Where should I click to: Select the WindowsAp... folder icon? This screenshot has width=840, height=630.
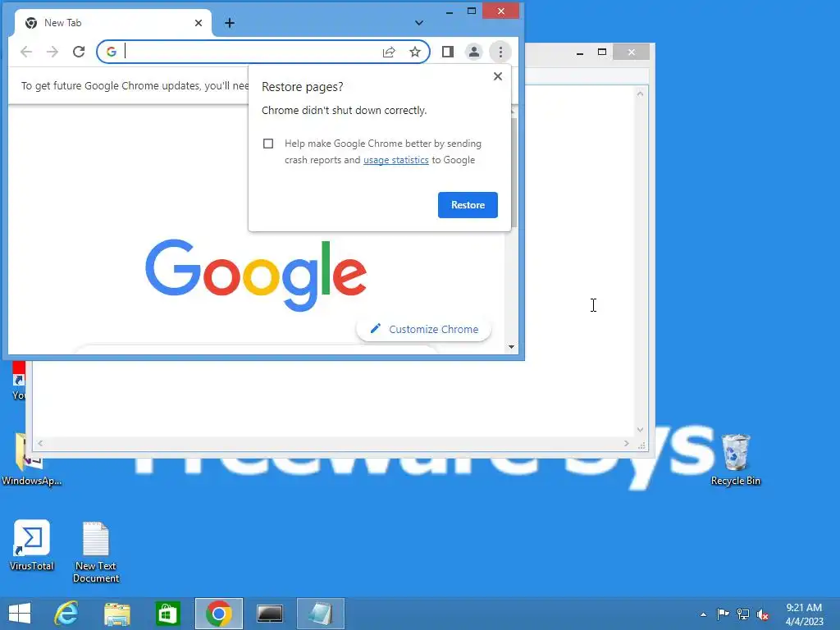pyautogui.click(x=31, y=459)
